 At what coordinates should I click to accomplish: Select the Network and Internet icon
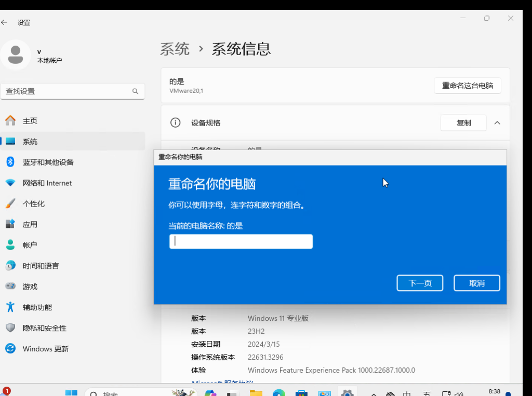[10, 183]
